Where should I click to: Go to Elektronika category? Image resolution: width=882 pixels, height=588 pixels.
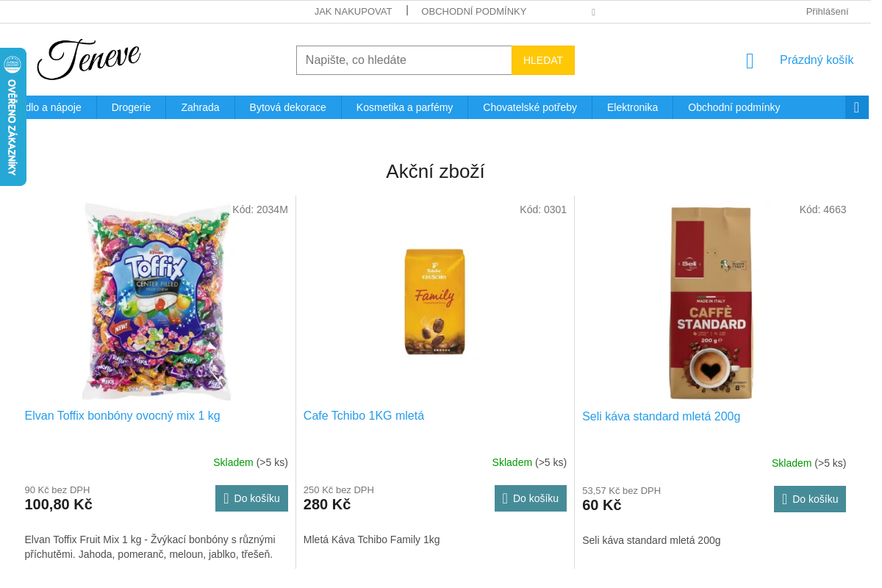[632, 107]
